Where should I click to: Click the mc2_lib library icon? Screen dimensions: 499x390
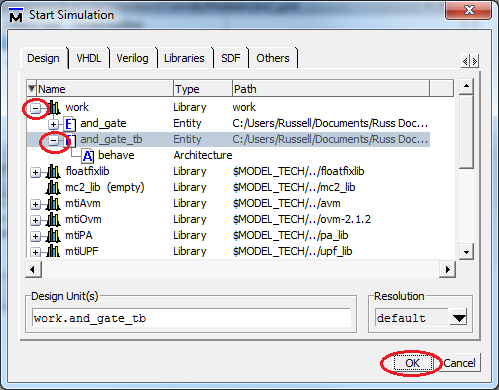click(53, 188)
